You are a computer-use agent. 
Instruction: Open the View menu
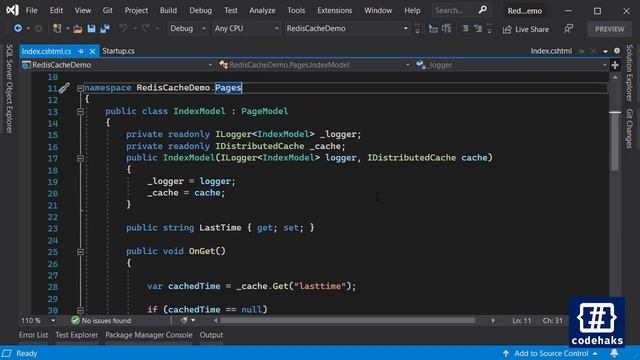pos(83,10)
